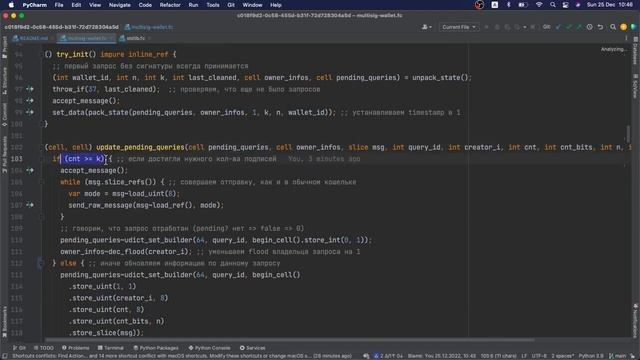Collapse the if (cnt >= k) block fold
Screen dimensions: 640x360
(x=41, y=159)
